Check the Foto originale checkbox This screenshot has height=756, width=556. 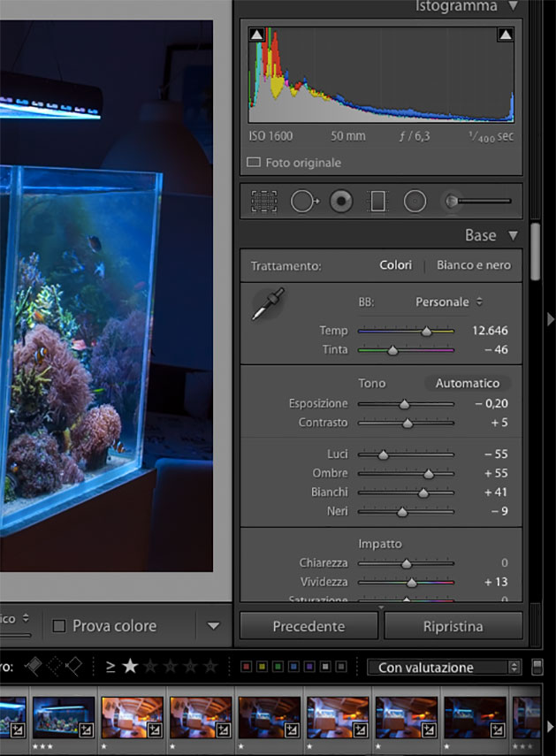[x=254, y=163]
